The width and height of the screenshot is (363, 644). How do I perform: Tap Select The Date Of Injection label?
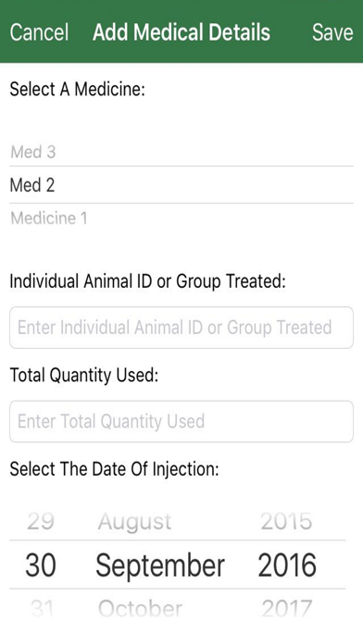pos(114,468)
